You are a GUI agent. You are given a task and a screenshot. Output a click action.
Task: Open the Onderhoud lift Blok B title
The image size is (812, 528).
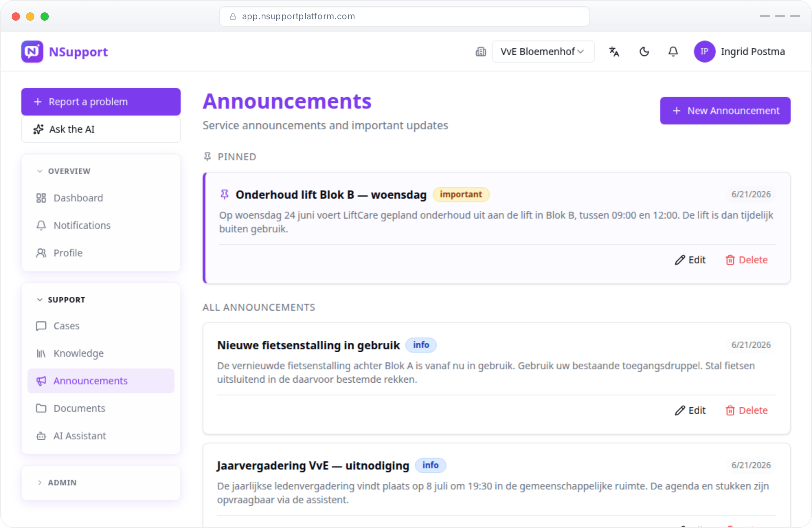click(x=331, y=195)
